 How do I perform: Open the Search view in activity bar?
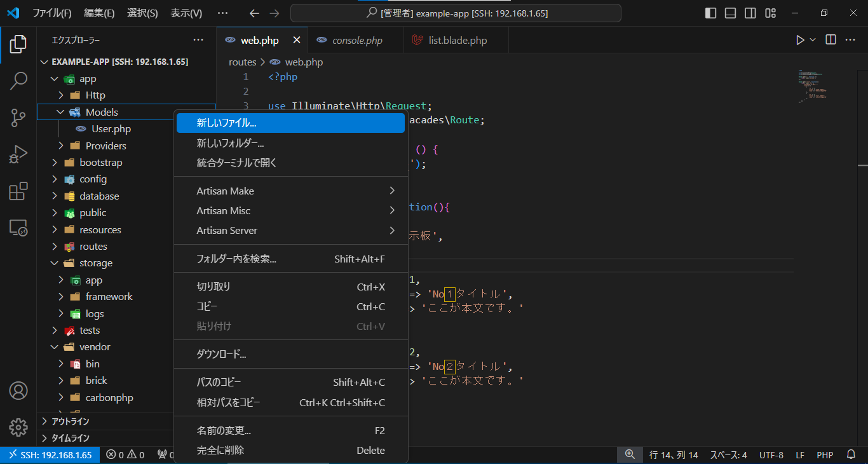(18, 81)
